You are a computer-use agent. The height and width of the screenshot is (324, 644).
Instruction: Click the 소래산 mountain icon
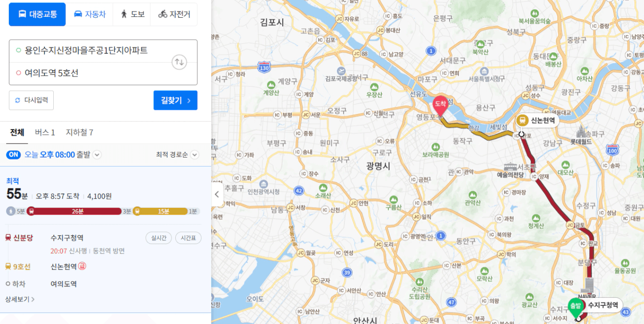point(323,188)
